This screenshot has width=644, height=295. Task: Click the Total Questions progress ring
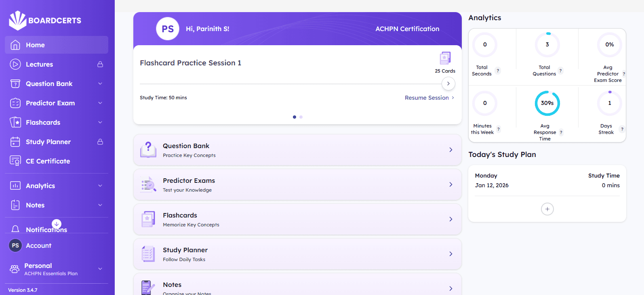[x=547, y=44]
